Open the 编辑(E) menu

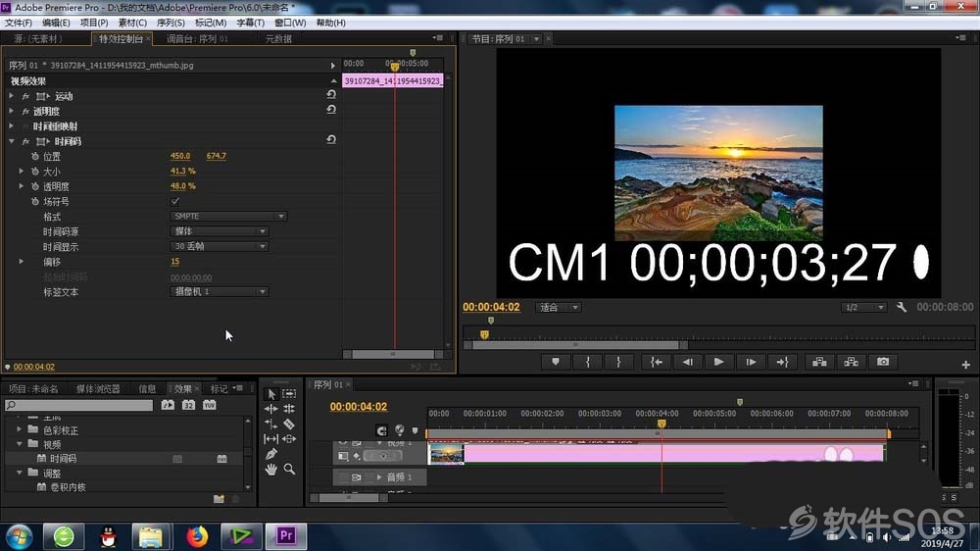(x=56, y=23)
